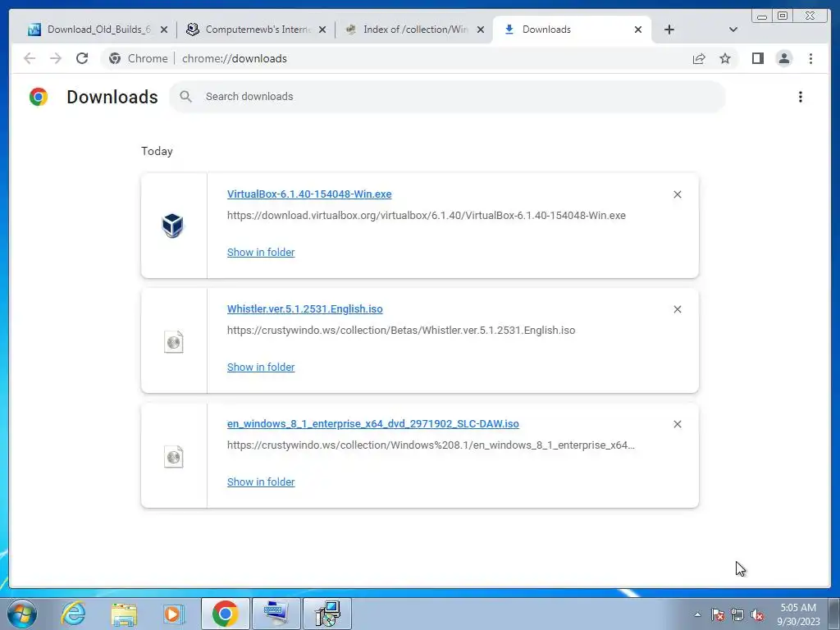Close the Download_Old_Builds tab

(x=164, y=30)
